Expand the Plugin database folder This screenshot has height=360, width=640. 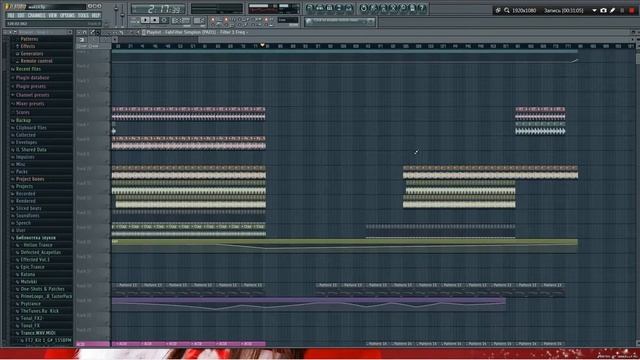[32, 78]
